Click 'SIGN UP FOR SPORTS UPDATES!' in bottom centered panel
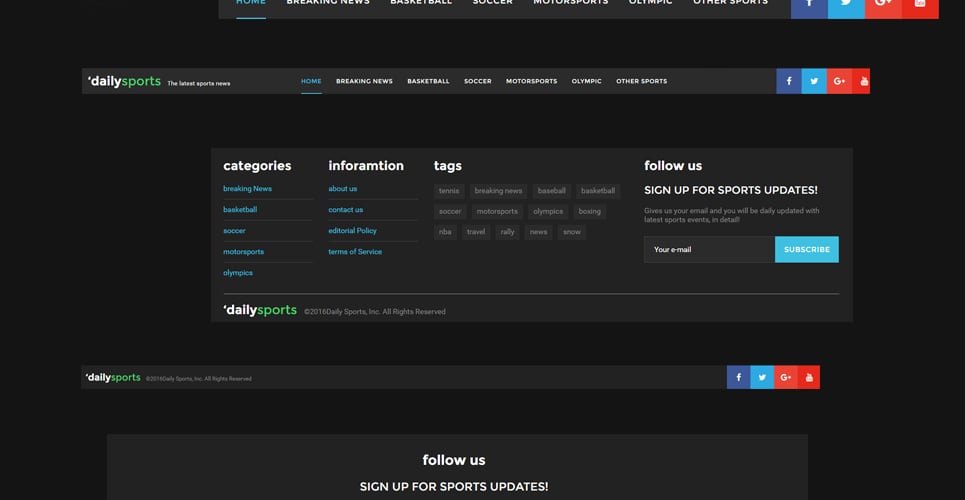 pyautogui.click(x=454, y=487)
